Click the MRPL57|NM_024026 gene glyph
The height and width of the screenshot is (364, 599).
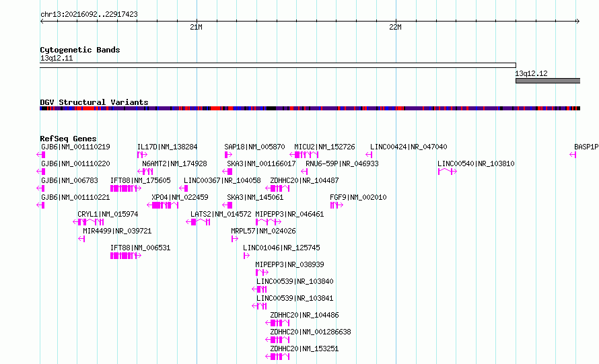pyautogui.click(x=235, y=239)
